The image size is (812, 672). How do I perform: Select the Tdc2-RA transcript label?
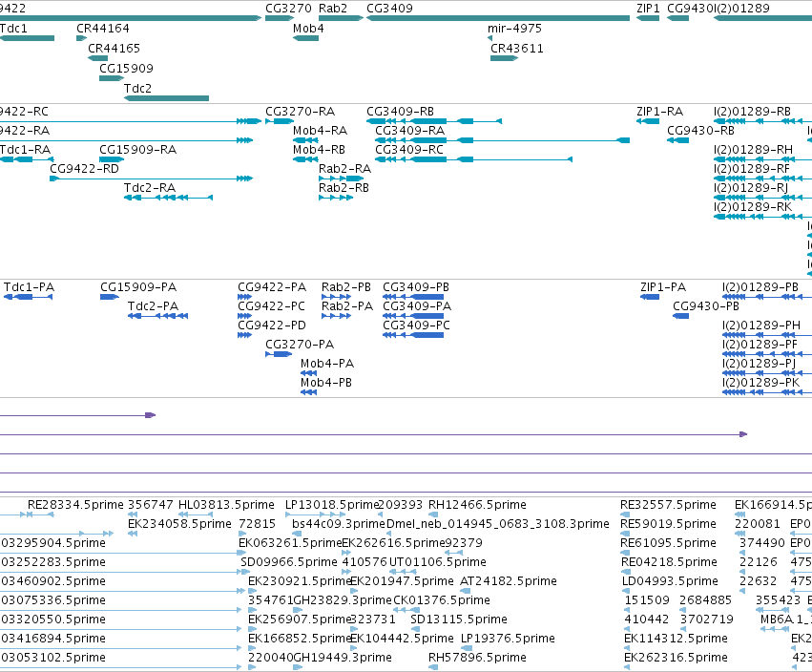click(150, 188)
